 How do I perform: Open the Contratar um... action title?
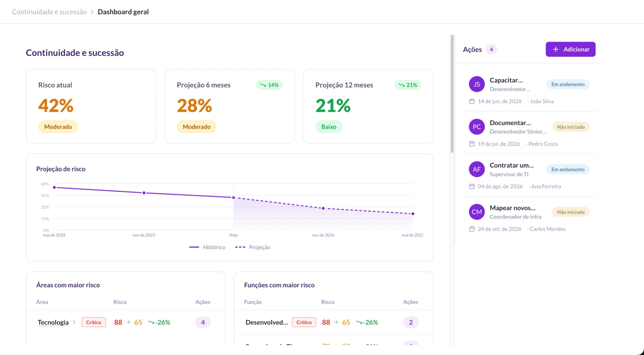(512, 165)
